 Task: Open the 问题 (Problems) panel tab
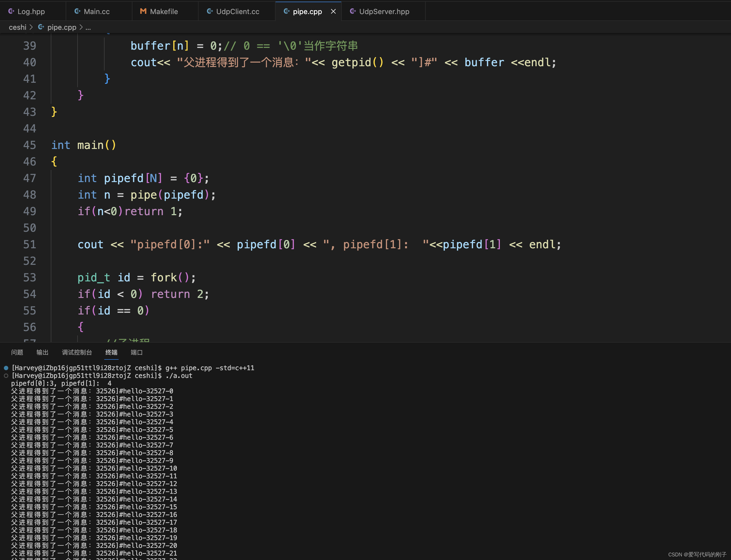pyautogui.click(x=17, y=352)
